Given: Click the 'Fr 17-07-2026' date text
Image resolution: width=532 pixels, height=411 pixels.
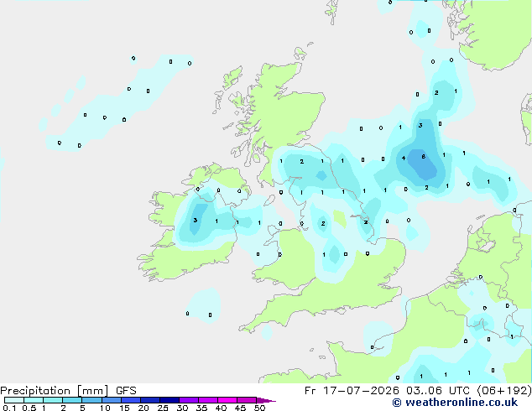Looking at the screenshot, I should [x=352, y=391].
